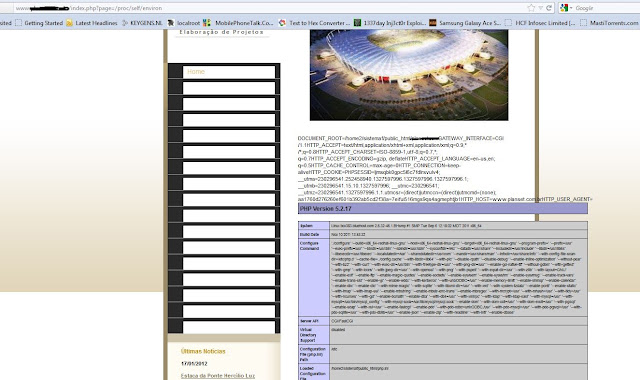Click the reload page icon

coord(549,8)
